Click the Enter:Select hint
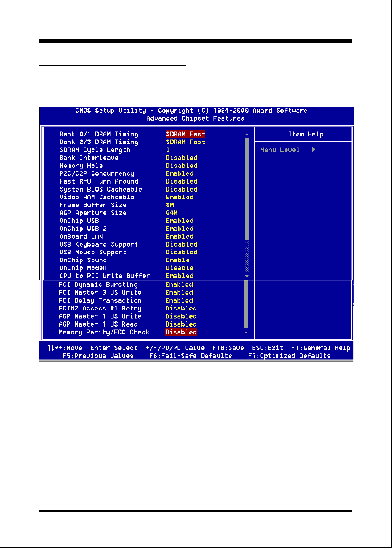The width and height of the screenshot is (392, 550). click(114, 348)
